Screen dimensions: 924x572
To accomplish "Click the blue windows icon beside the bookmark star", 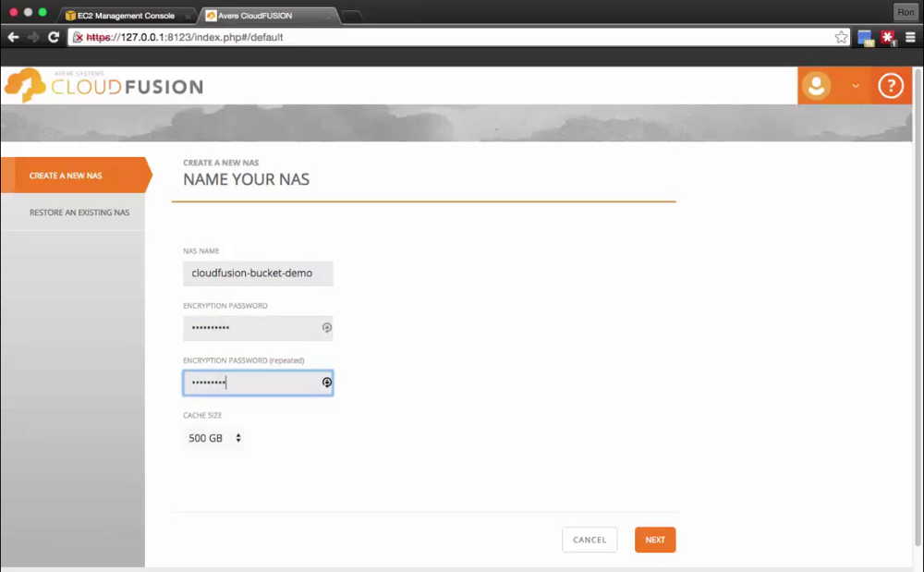I will (x=865, y=38).
